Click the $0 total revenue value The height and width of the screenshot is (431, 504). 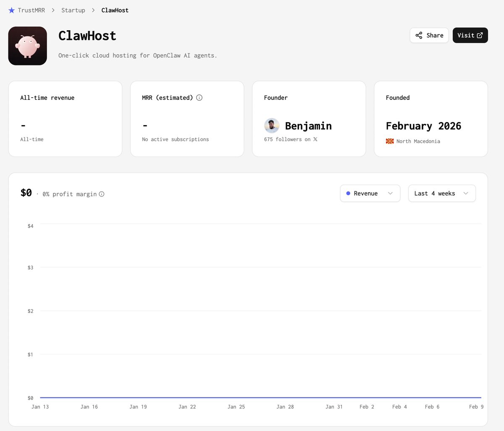pyautogui.click(x=26, y=193)
